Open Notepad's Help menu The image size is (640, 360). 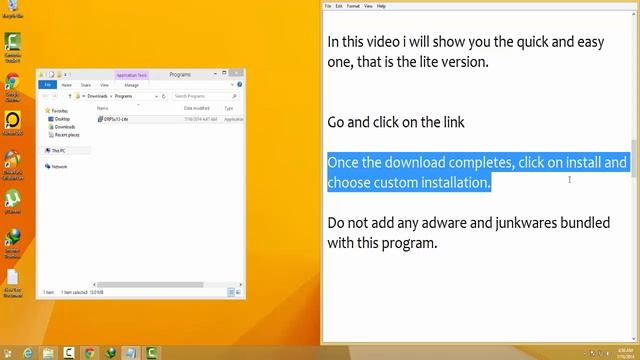pyautogui.click(x=381, y=6)
